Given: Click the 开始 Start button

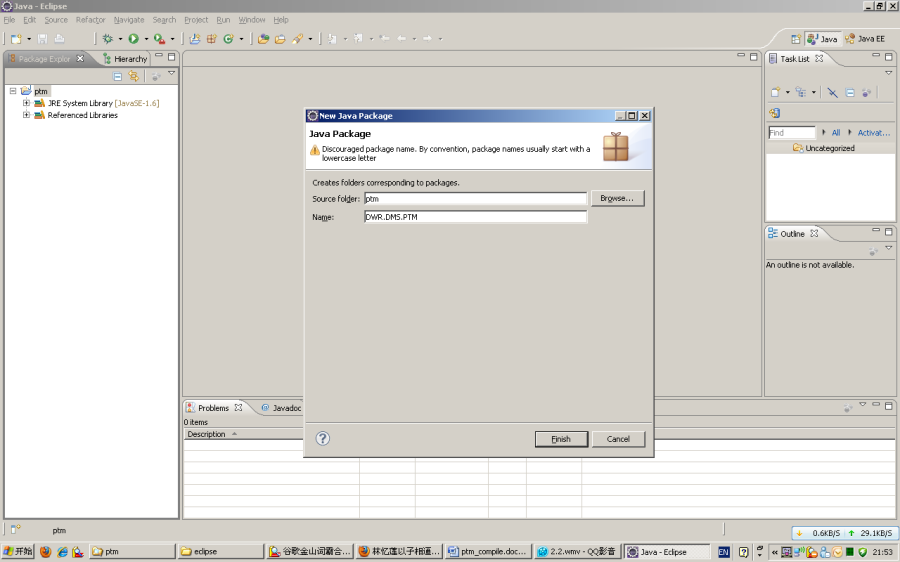Looking at the screenshot, I should click(x=18, y=552).
